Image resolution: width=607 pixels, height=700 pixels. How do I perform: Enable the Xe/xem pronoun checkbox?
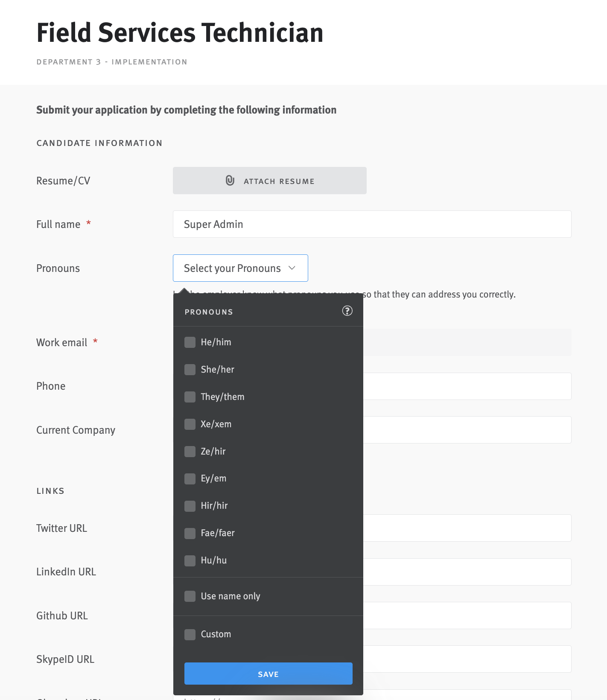click(x=190, y=424)
